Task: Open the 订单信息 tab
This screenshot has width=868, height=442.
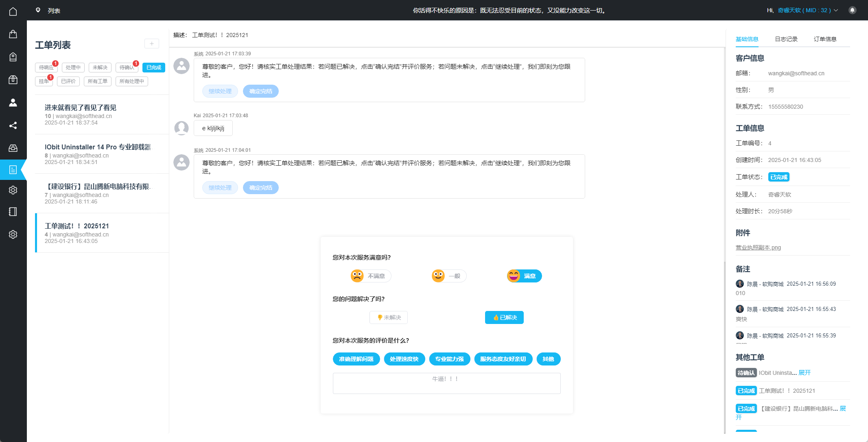Action: 825,39
